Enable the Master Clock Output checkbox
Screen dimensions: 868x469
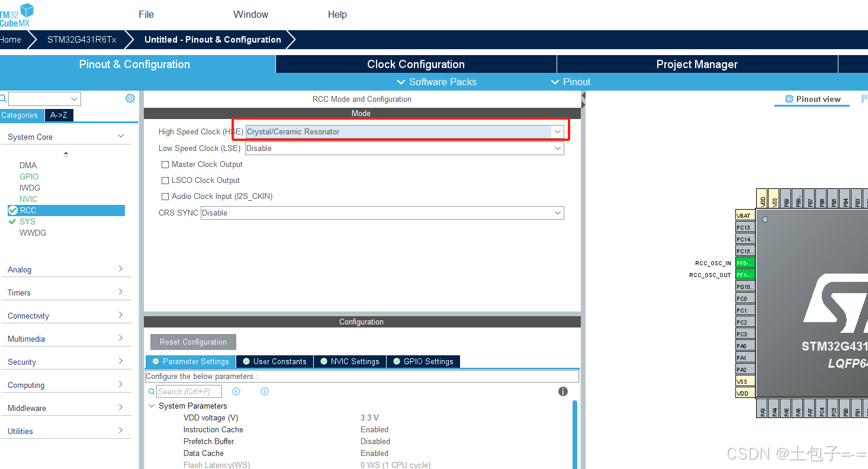[x=165, y=165]
